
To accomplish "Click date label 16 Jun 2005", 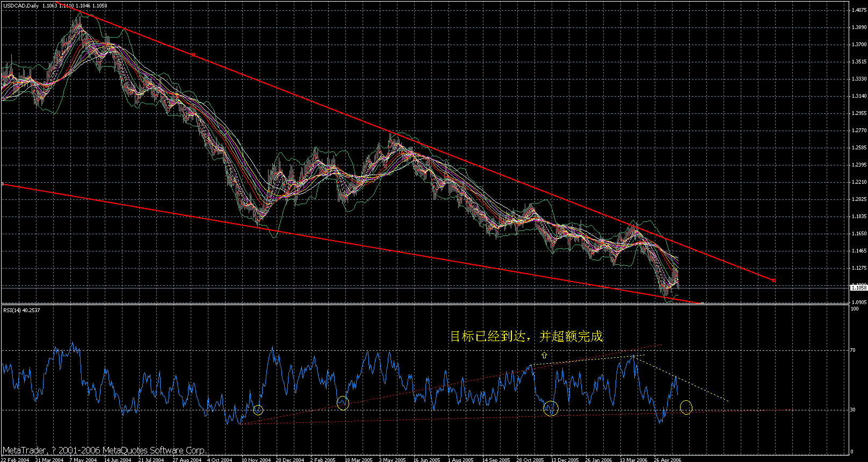I will 428,459.
